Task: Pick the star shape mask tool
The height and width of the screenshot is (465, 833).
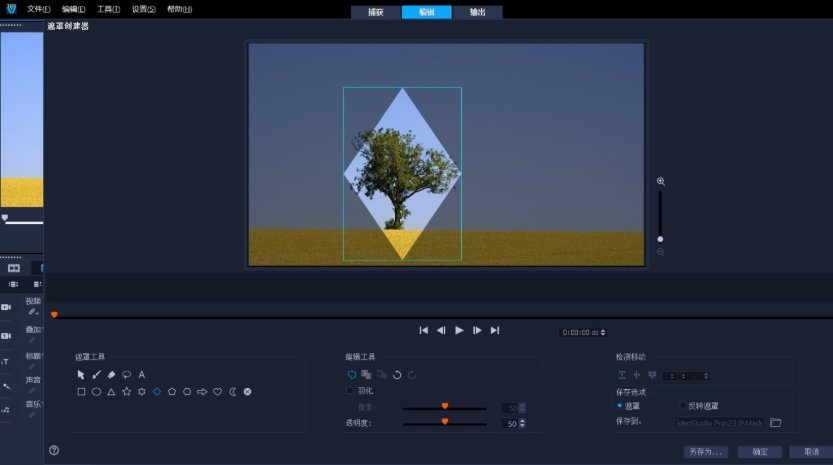Action: 126,392
